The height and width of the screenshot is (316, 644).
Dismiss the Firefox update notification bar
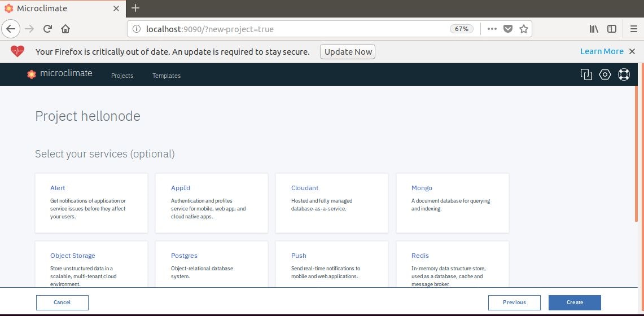632,51
